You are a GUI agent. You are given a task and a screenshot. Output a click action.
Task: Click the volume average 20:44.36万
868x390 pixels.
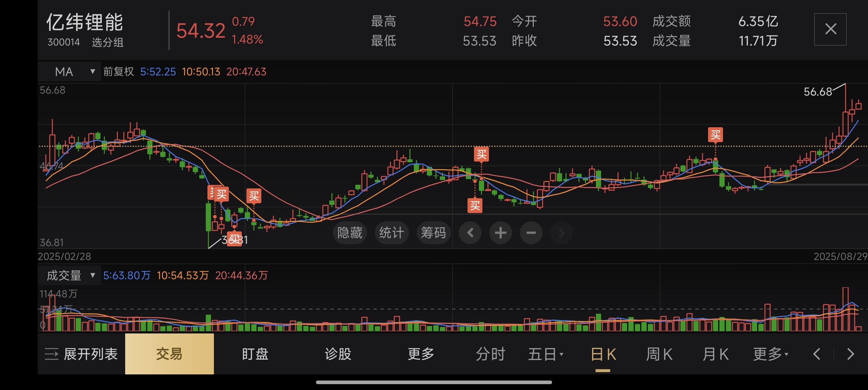point(242,275)
